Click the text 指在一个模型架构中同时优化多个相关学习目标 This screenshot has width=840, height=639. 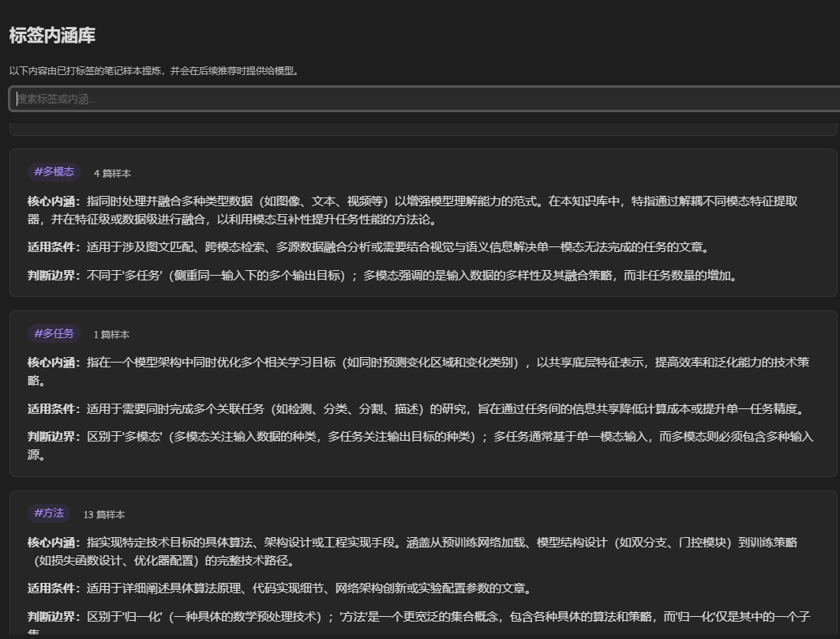tap(211, 363)
